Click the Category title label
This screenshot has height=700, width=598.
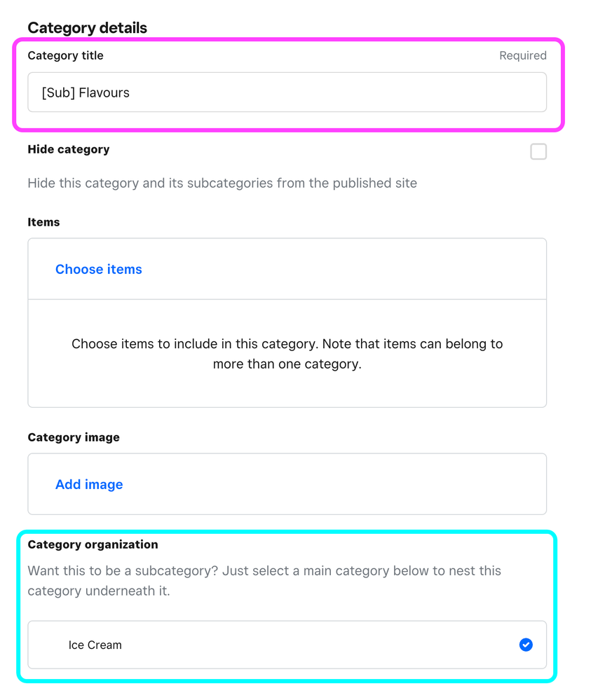coord(65,55)
